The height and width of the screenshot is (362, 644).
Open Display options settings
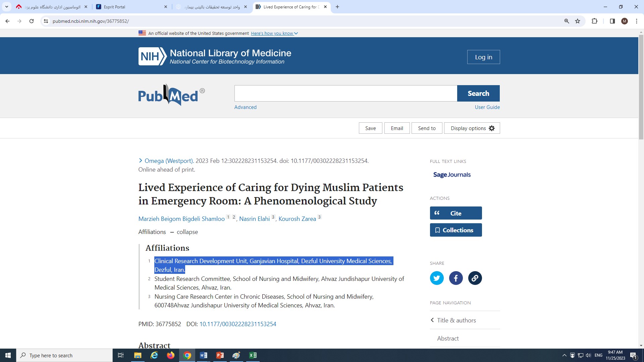coord(472,128)
